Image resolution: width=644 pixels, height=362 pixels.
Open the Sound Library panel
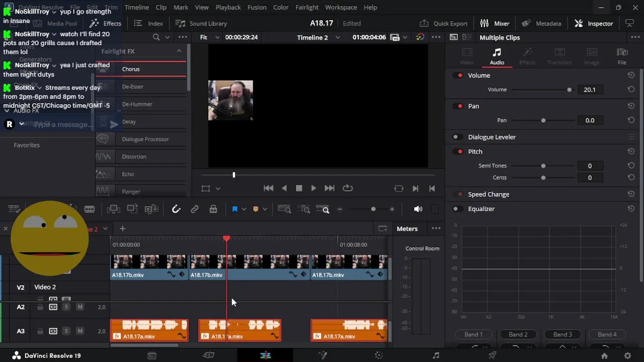point(201,23)
